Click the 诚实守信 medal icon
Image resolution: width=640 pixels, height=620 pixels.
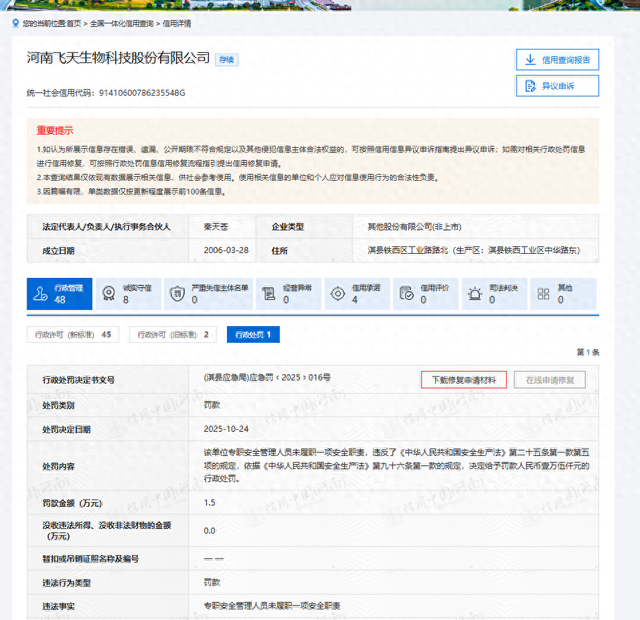click(x=109, y=294)
